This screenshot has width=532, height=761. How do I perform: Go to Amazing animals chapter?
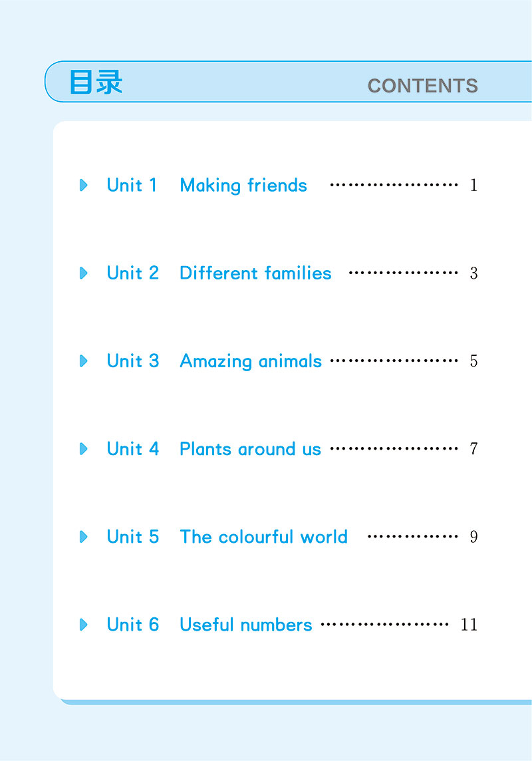251,361
